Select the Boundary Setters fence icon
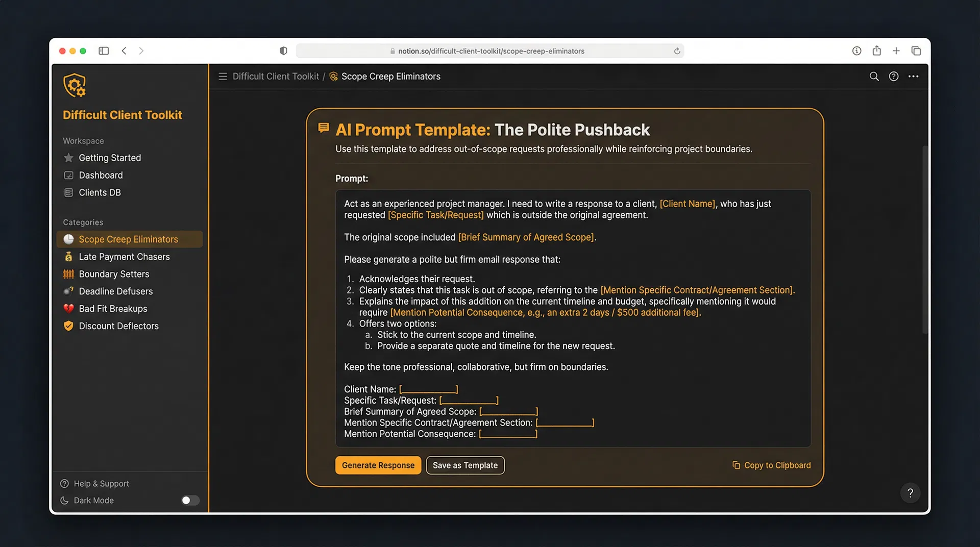The image size is (980, 547). click(68, 274)
